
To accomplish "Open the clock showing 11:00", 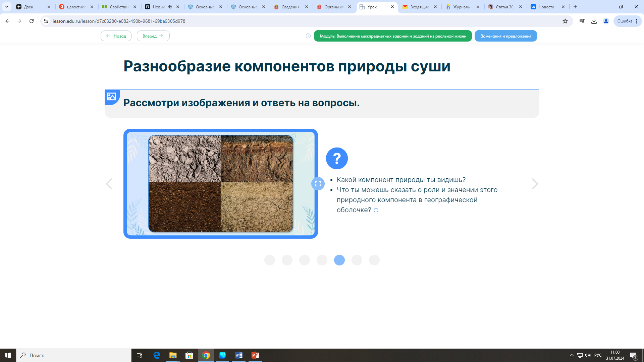I will 615,355.
